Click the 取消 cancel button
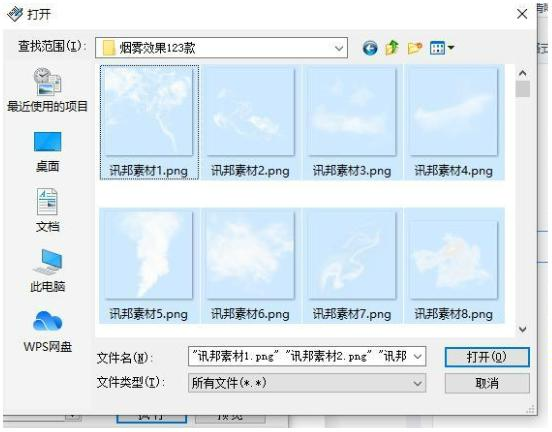 (x=487, y=383)
